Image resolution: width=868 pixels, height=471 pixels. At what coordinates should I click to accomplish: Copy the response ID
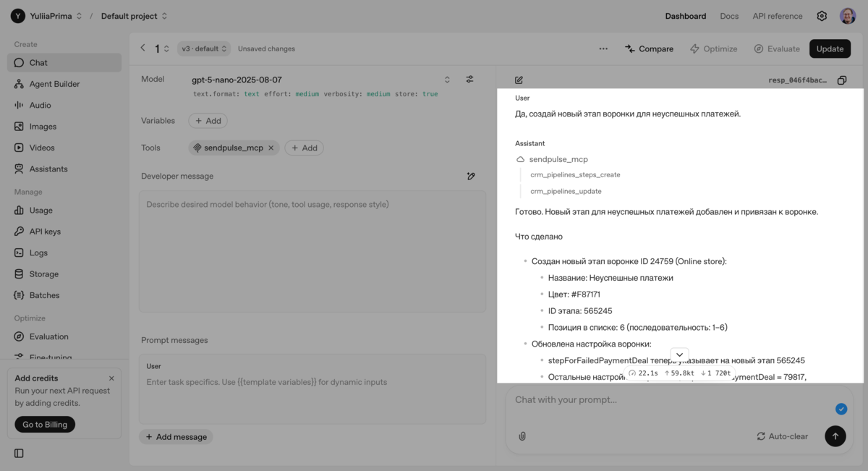point(841,80)
